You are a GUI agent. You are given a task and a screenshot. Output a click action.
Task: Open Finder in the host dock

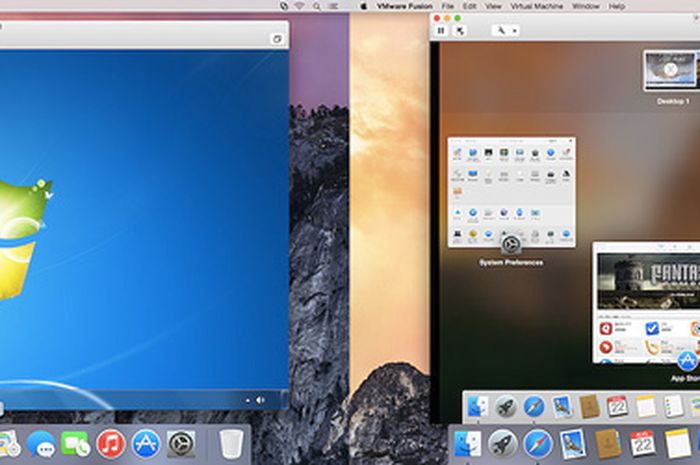coord(467,444)
